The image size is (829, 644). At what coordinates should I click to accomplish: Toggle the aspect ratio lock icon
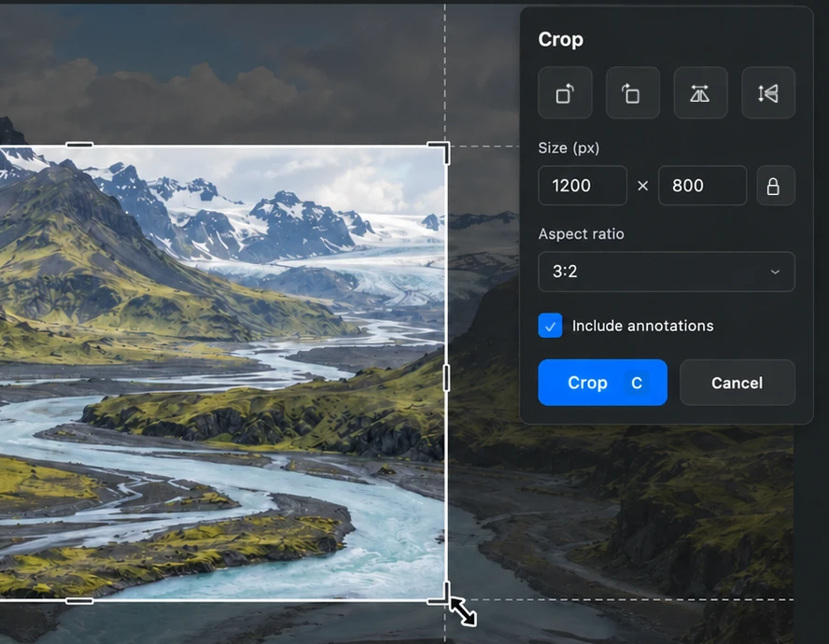(x=775, y=186)
